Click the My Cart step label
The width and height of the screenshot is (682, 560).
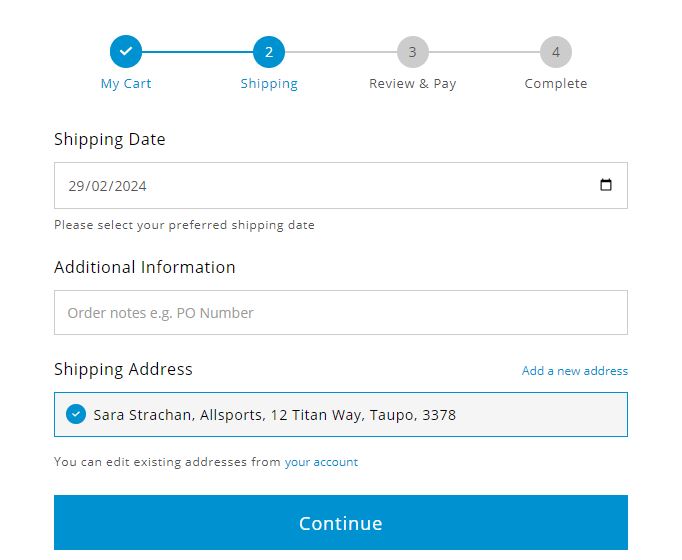[x=126, y=83]
